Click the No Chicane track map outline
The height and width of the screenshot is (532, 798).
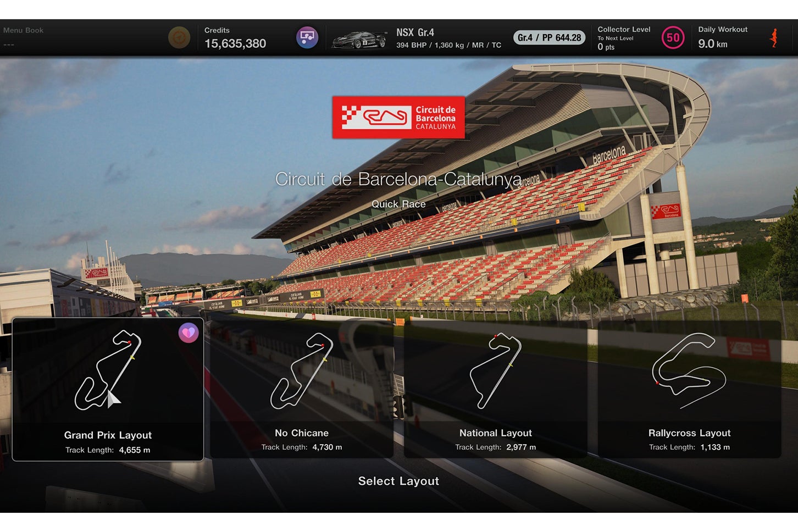pyautogui.click(x=302, y=370)
